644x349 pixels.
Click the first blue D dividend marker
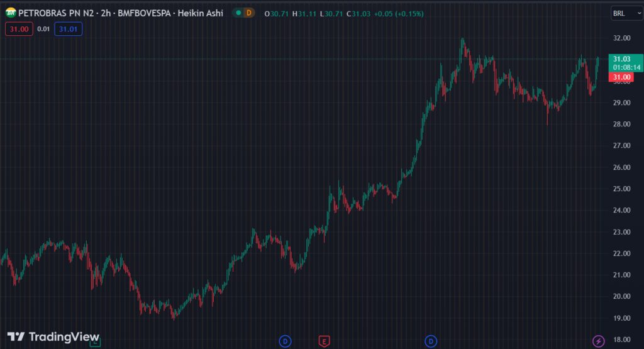coord(285,341)
